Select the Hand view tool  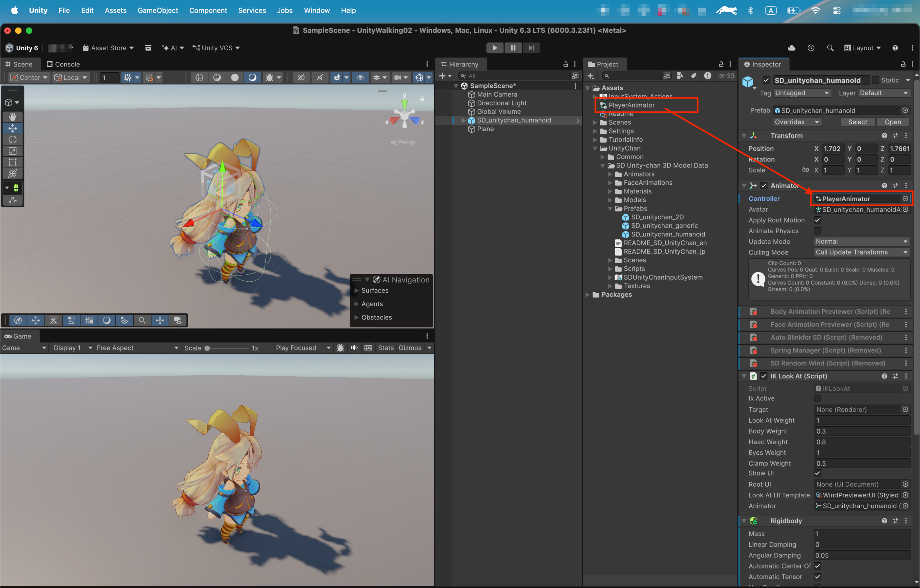point(13,116)
